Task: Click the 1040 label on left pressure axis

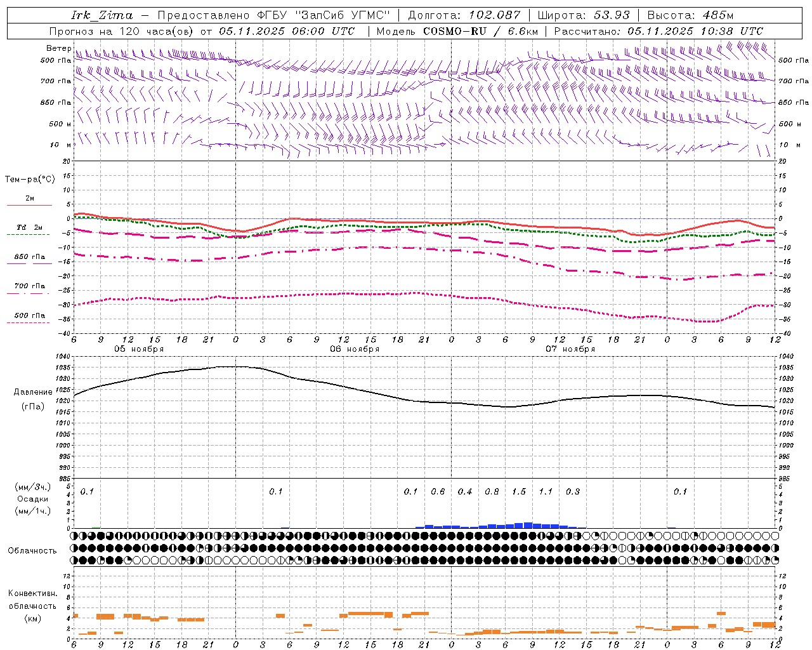Action: pyautogui.click(x=64, y=356)
